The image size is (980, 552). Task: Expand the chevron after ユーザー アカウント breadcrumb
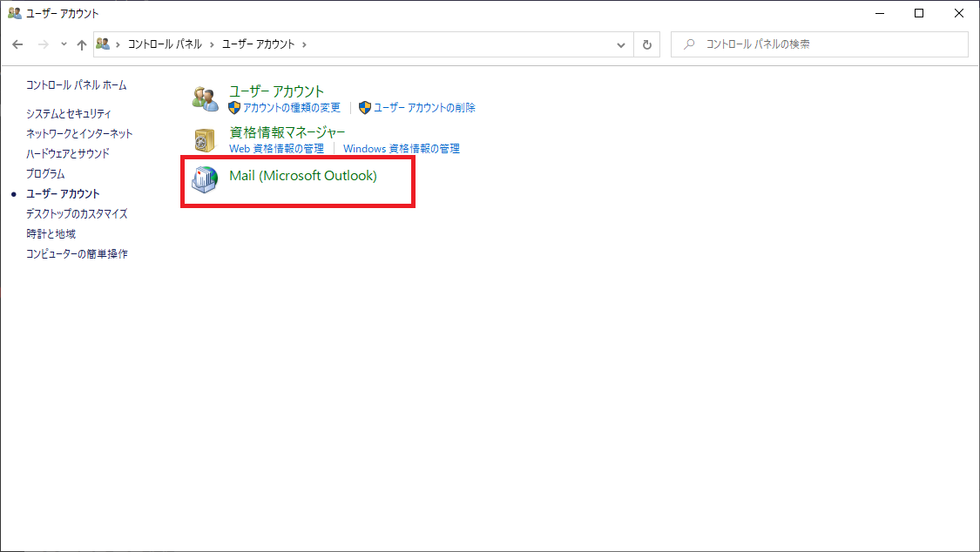coord(304,44)
